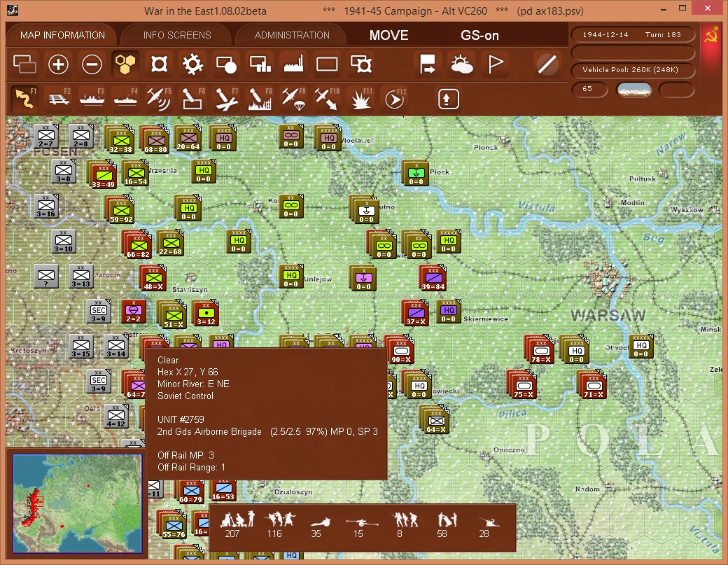
Task: Toggle the GS-on ground support setting
Action: (x=479, y=35)
